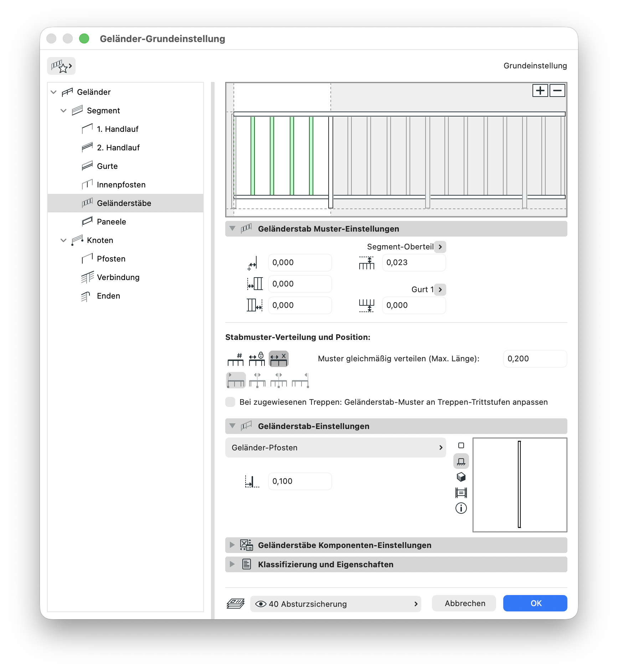Zoom out the railing preview with minus
This screenshot has height=672, width=618.
(x=557, y=91)
